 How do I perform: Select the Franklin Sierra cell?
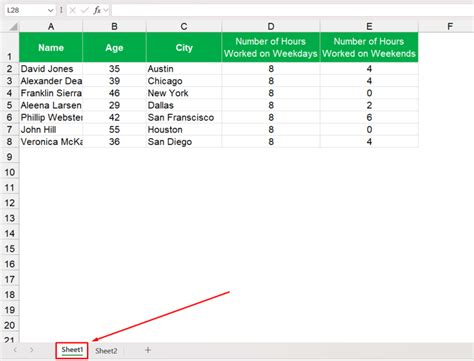(x=51, y=93)
